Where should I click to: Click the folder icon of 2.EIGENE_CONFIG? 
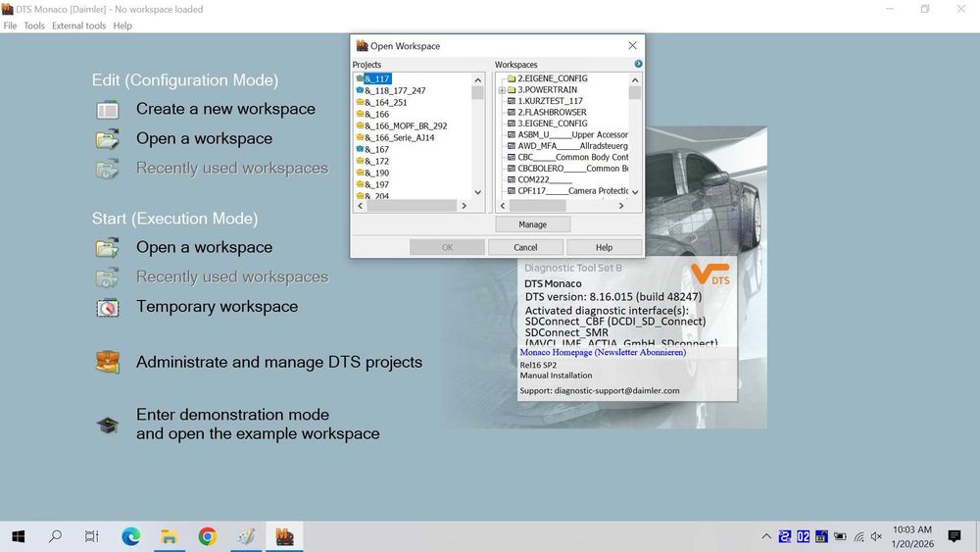(512, 78)
